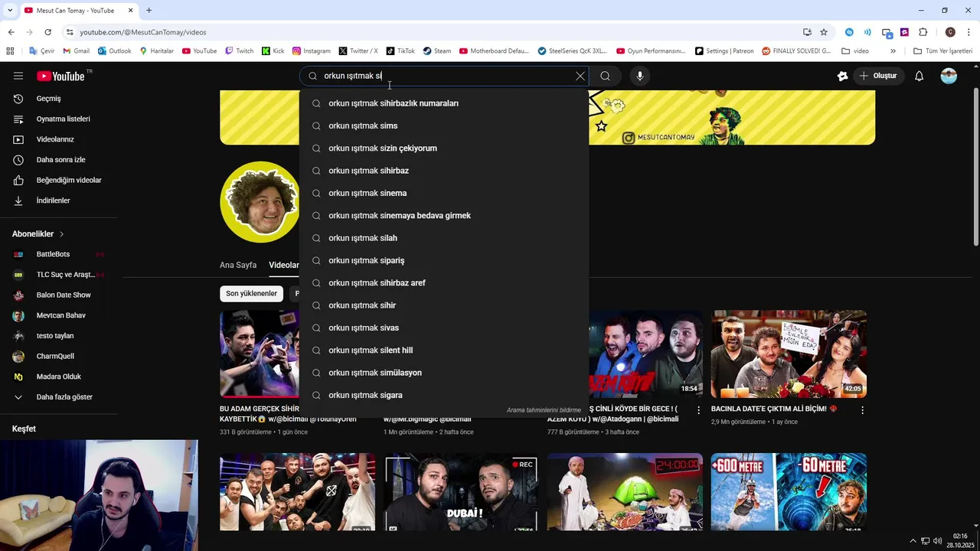
Task: Select suggestion 'orkun ışıtmak sizin çekiyorum'
Action: [x=444, y=148]
